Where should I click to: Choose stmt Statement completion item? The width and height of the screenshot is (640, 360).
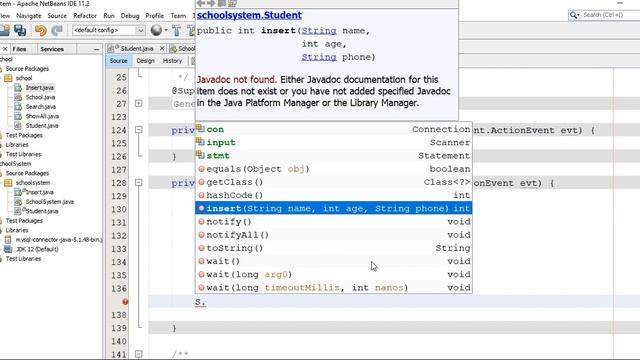pos(333,156)
